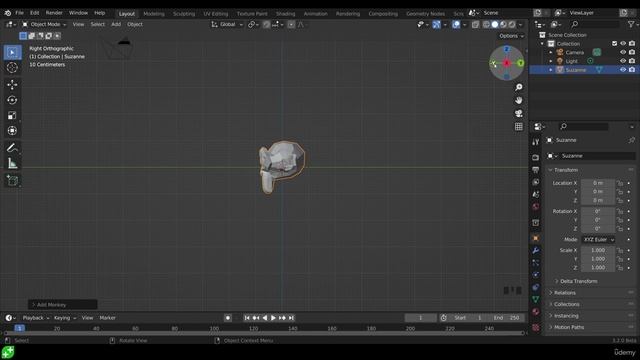Pick the Rotate tool
The width and height of the screenshot is (640, 360).
tap(12, 100)
